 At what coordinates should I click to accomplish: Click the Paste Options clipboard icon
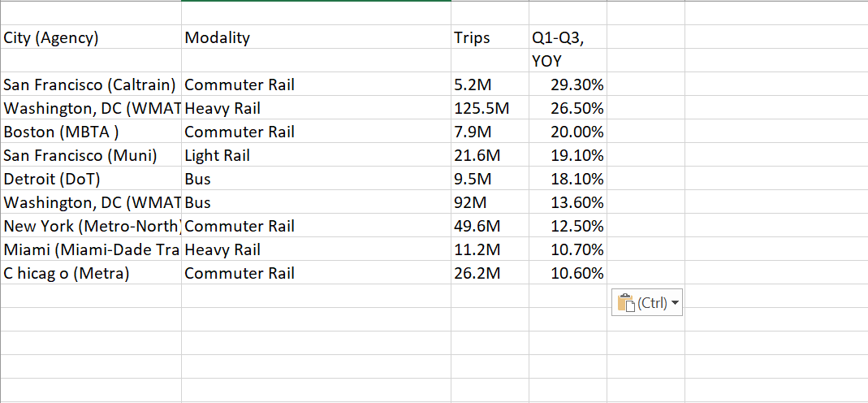[x=626, y=303]
